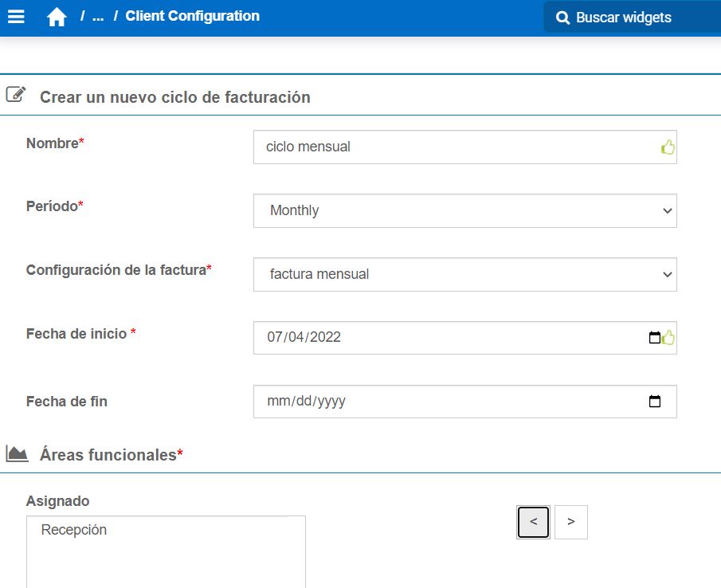Click the empty Fecha de fin date field
This screenshot has height=588, width=721.
click(x=438, y=401)
